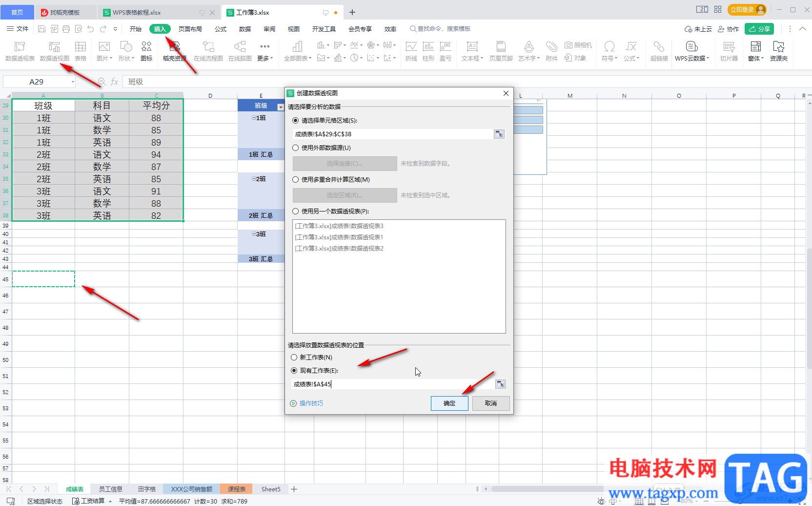The height and width of the screenshot is (506, 812).
Task: Click the range picker icon for location field
Action: [501, 384]
